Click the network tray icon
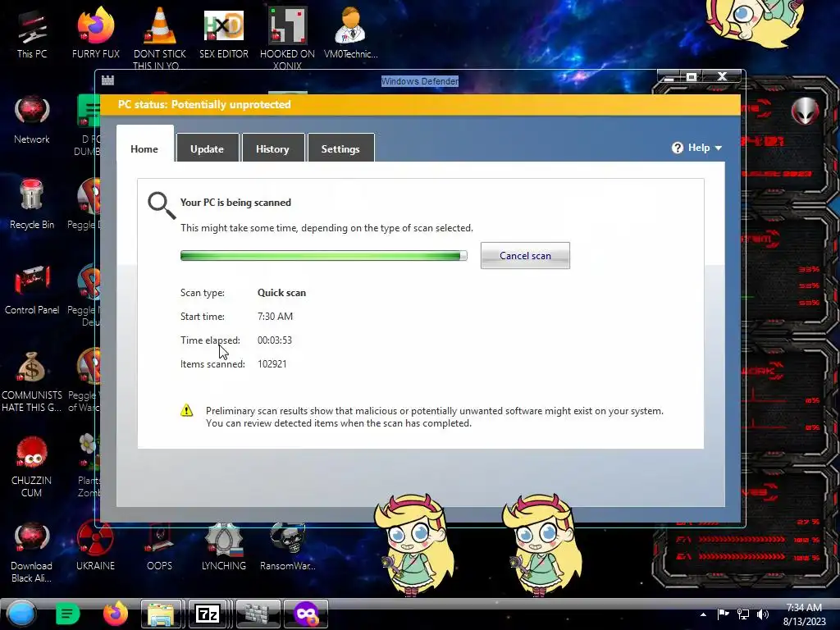Viewport: 840px width, 630px height. pyautogui.click(x=743, y=614)
